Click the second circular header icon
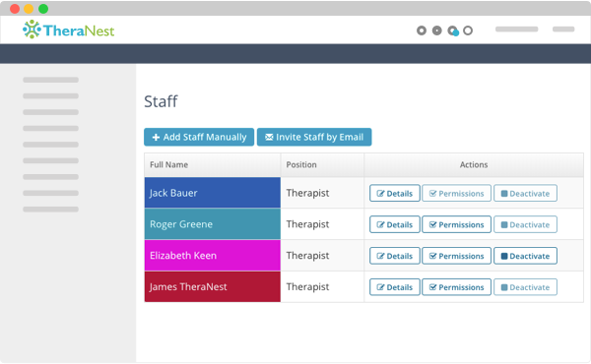The image size is (591, 364). pos(436,30)
